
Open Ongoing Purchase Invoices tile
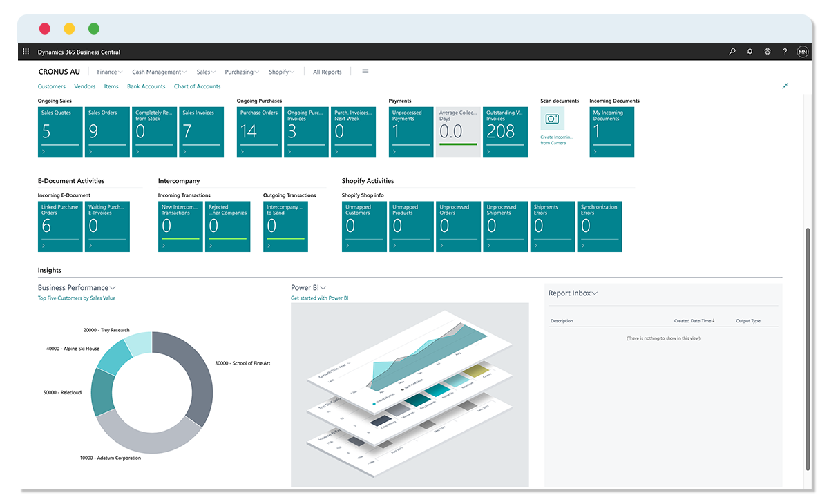(306, 132)
